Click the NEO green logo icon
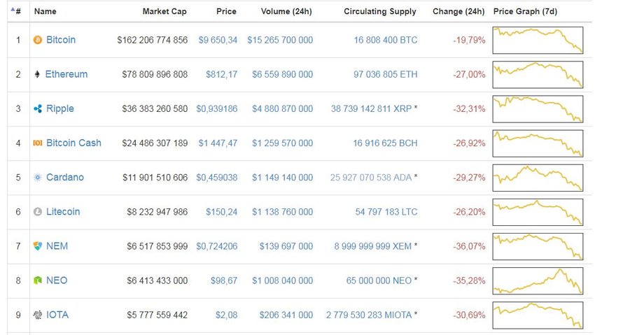644x335 pixels. pyautogui.click(x=38, y=280)
